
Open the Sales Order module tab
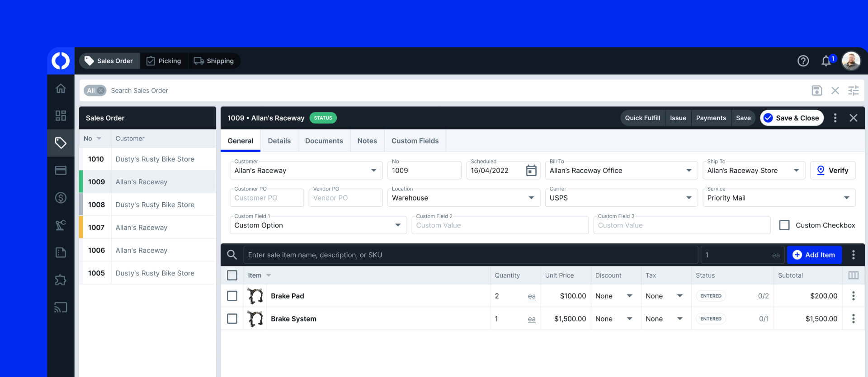pos(109,61)
